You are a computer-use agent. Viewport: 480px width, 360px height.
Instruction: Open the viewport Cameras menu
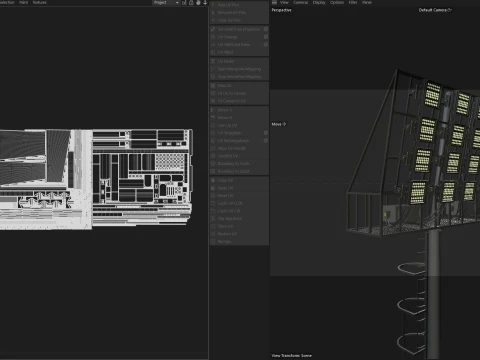click(301, 2)
